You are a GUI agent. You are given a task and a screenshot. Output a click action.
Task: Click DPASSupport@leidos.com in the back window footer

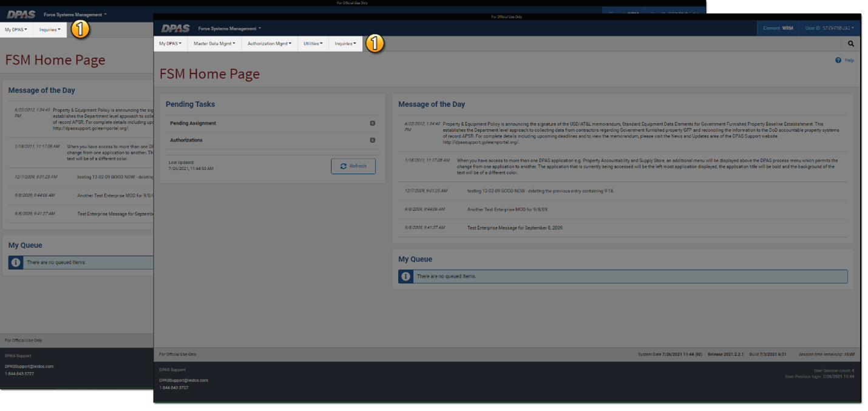click(29, 366)
